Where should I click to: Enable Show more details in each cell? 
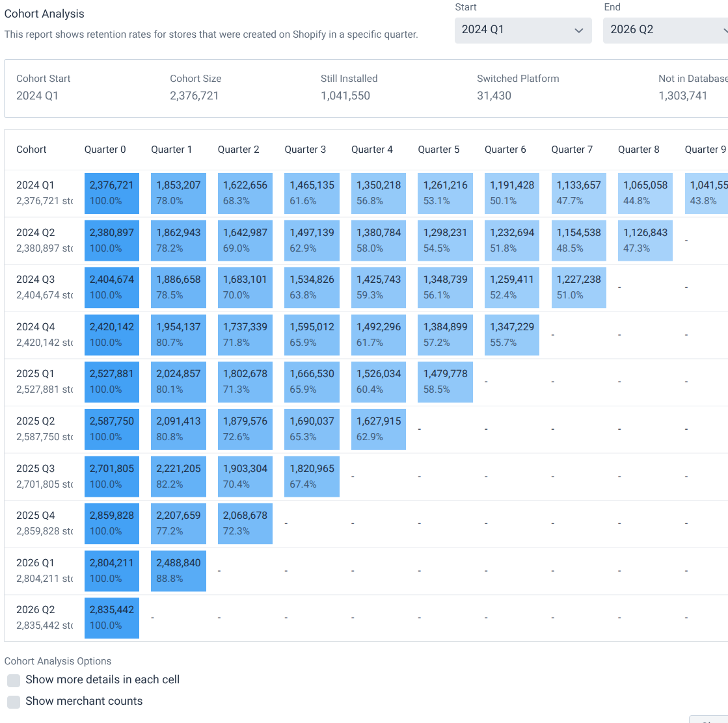14,680
